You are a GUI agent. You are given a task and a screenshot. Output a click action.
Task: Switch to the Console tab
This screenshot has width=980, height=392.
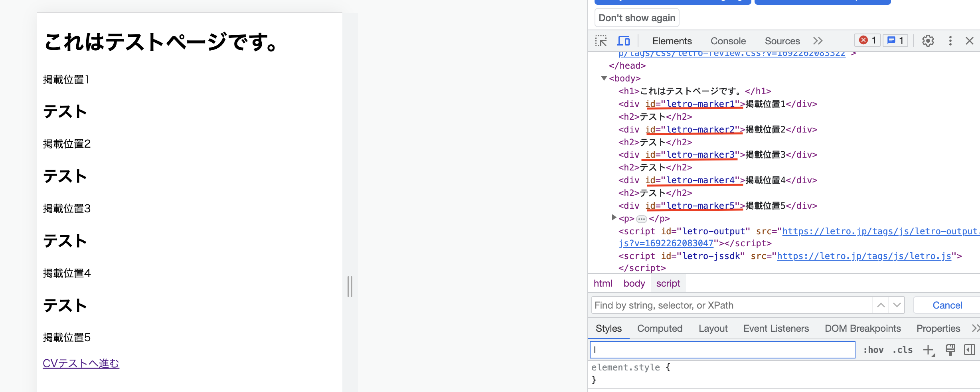(x=728, y=41)
